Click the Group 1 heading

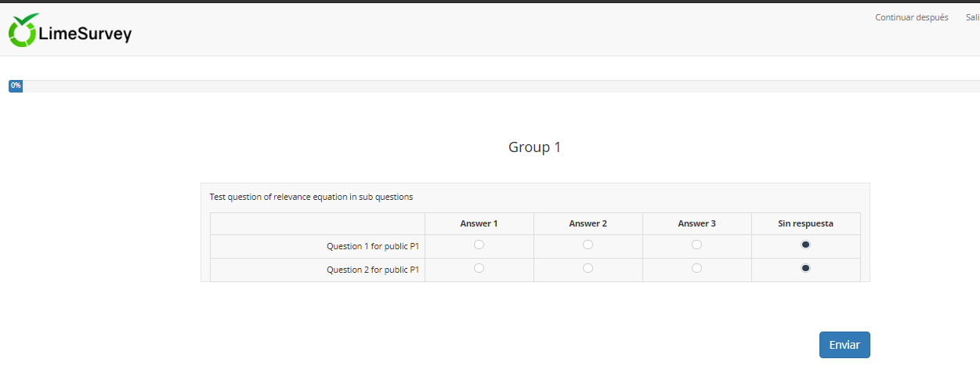coord(534,147)
